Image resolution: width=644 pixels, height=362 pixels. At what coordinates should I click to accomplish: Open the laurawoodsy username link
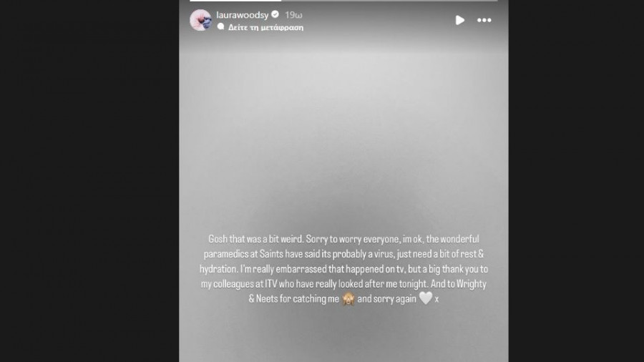pyautogui.click(x=242, y=14)
